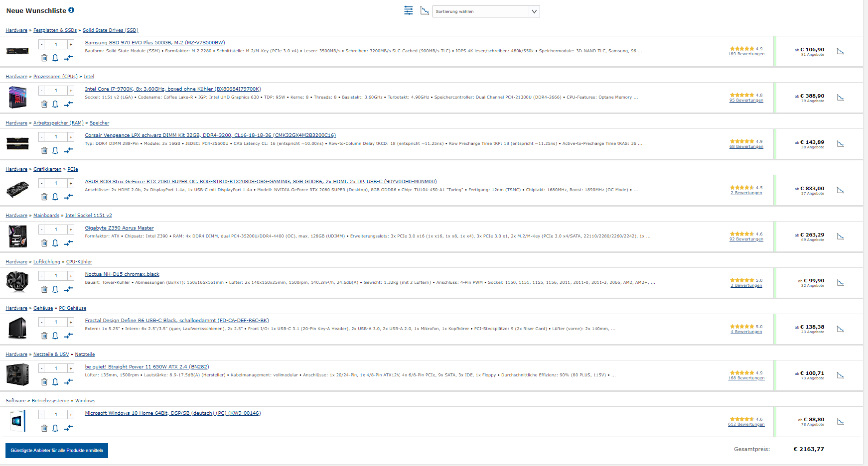868x466 pixels.
Task: Remove Gigabyte Z390 Aorus Master with trash icon
Action: click(44, 243)
